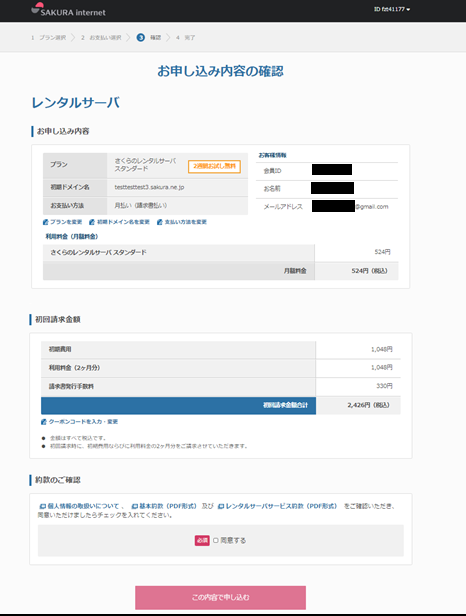Go back to step 1 プラン選択
Image resolution: width=466 pixels, height=616 pixels.
point(49,38)
